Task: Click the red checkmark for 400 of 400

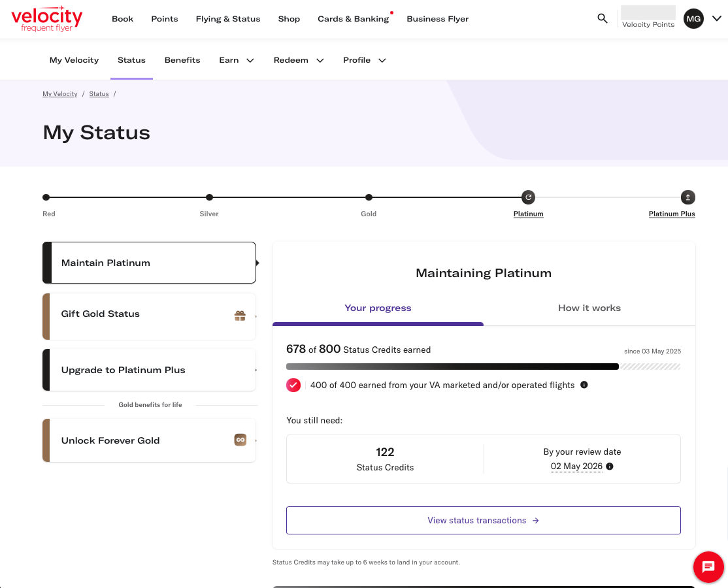Action: click(293, 385)
